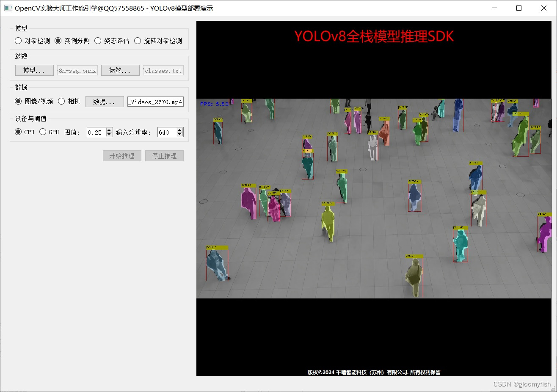Maximize the YOLOv8 demo window
The width and height of the screenshot is (557, 392).
point(519,8)
